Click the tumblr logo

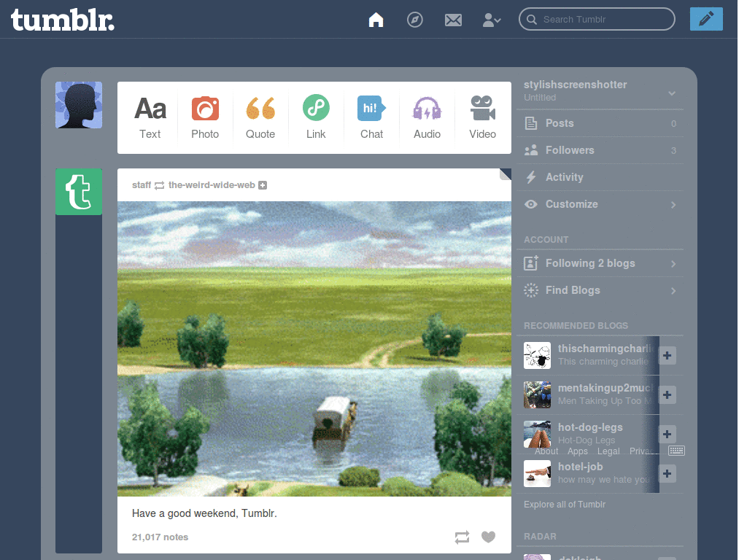[63, 20]
